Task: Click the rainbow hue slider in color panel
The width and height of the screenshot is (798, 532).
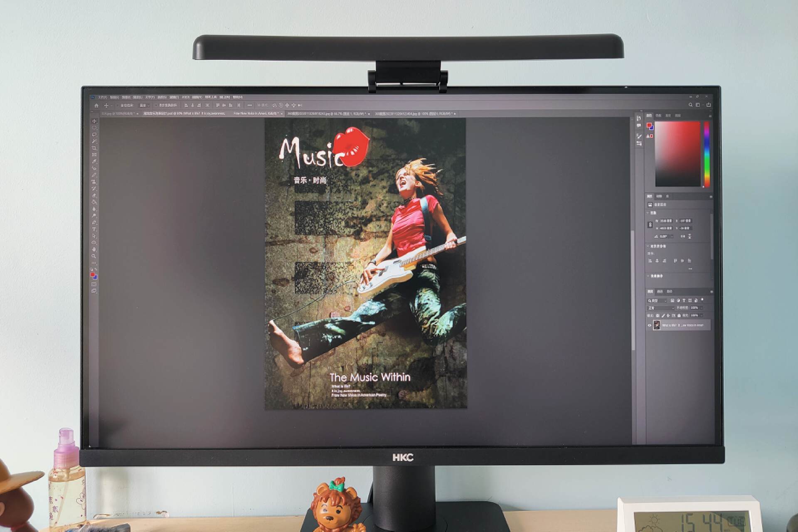Action: pos(706,154)
